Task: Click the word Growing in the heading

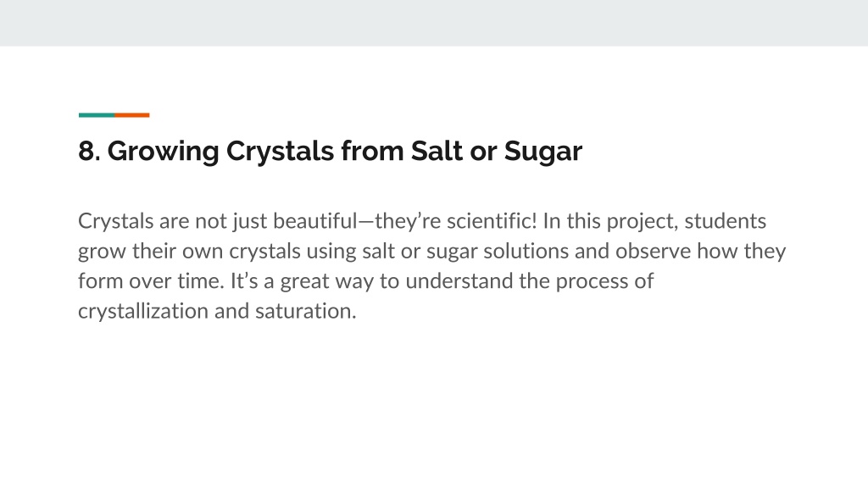Action: 163,152
